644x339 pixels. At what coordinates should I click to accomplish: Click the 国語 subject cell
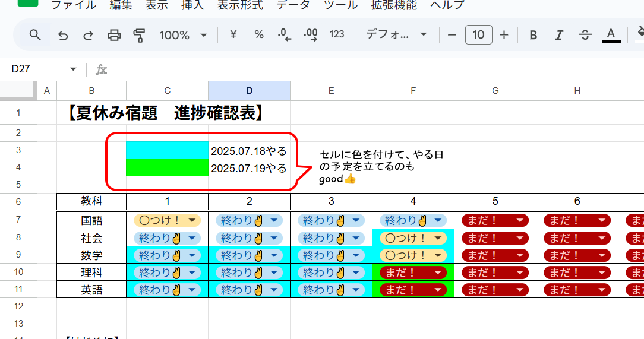tap(91, 220)
